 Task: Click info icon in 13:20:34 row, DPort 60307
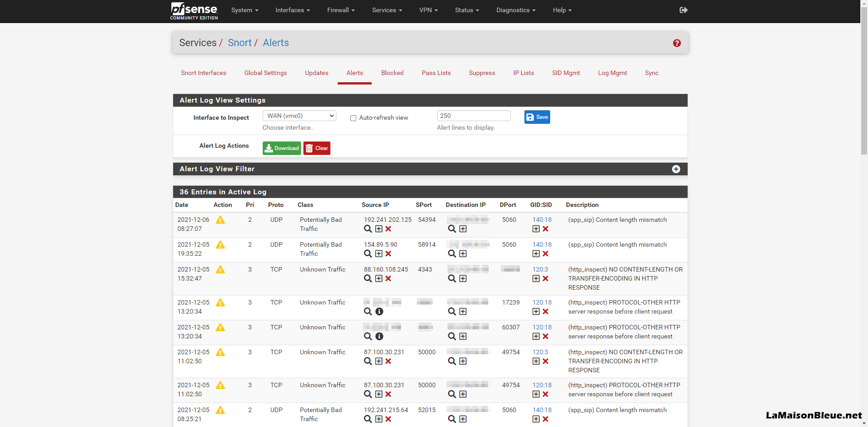[379, 336]
